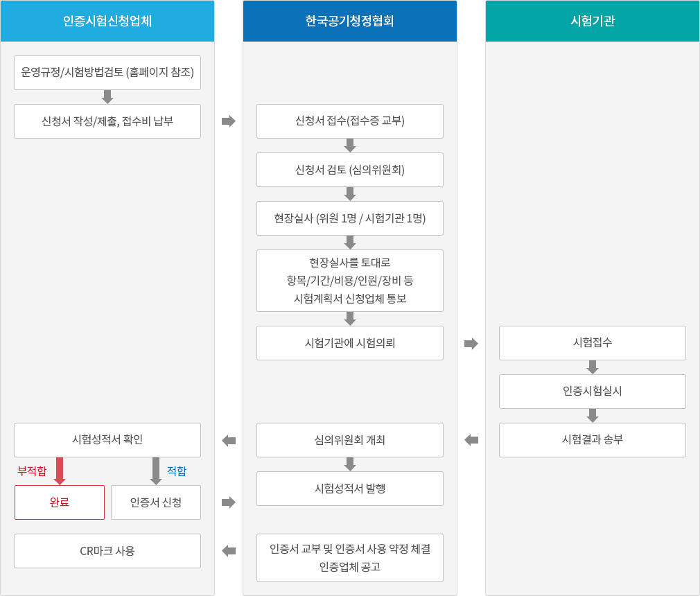Click the gray down arrow above 인증서 신청

tap(156, 471)
